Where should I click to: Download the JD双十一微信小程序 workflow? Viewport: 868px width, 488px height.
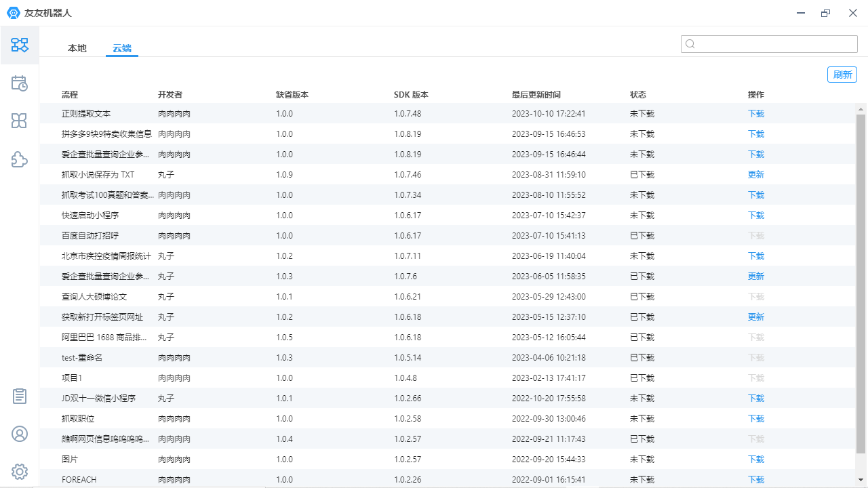[755, 399]
